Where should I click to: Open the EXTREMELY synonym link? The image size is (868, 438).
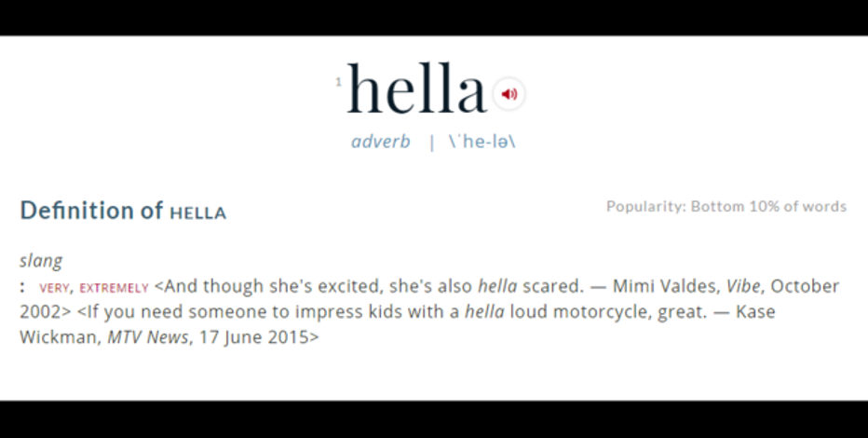click(x=114, y=288)
